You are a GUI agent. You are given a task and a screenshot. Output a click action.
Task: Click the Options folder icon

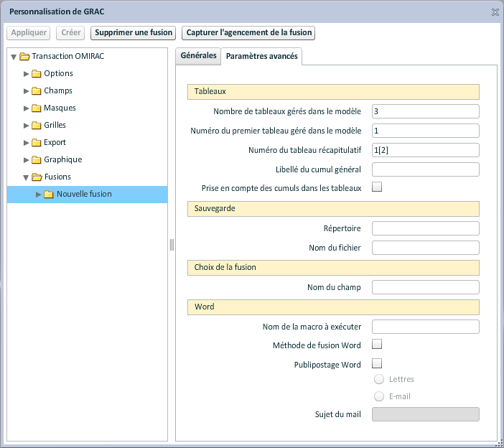tap(36, 73)
